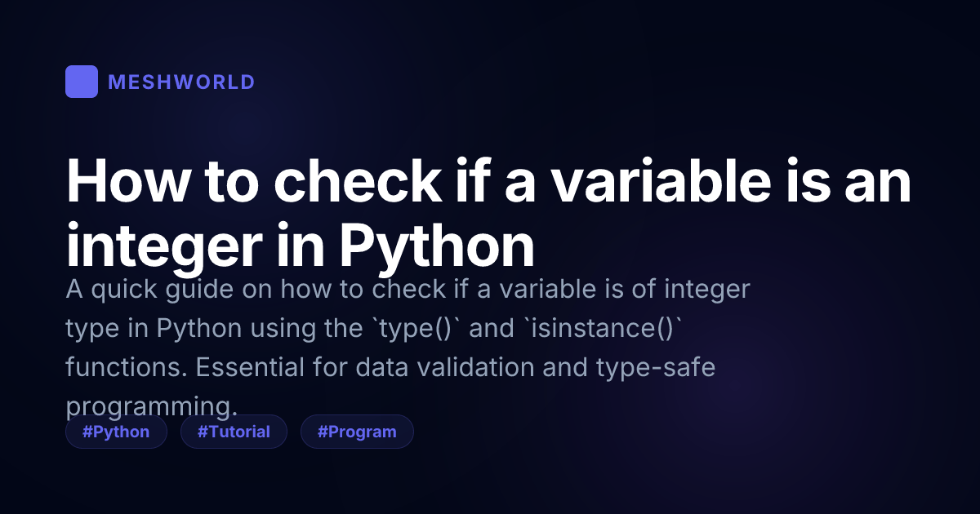Click the purple MeshWorld square logo
Image resolution: width=980 pixels, height=514 pixels.
coord(82,82)
